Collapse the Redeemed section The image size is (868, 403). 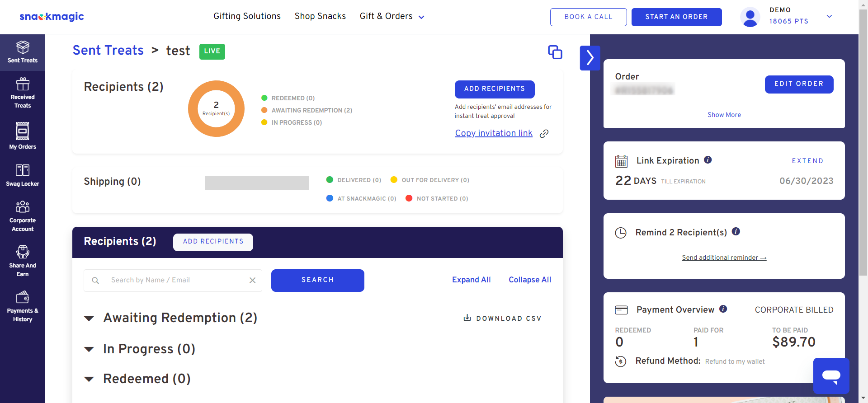coord(89,379)
